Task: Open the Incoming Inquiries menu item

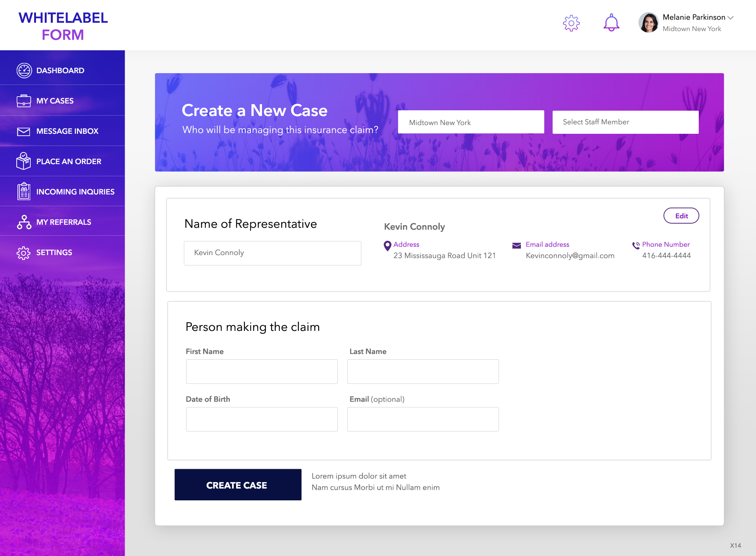Action: (x=75, y=192)
